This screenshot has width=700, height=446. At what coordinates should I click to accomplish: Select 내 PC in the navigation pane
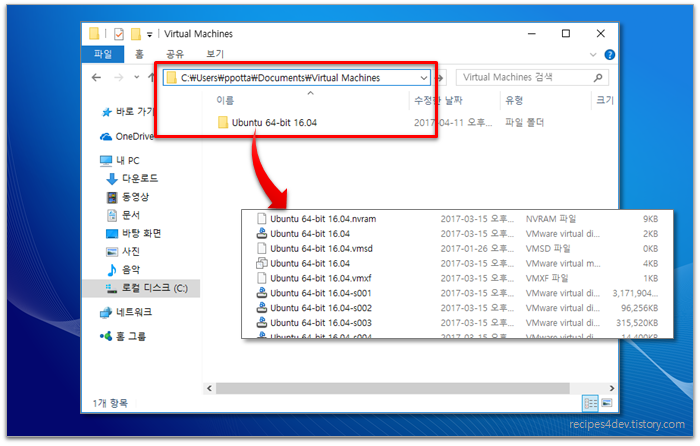pos(120,160)
